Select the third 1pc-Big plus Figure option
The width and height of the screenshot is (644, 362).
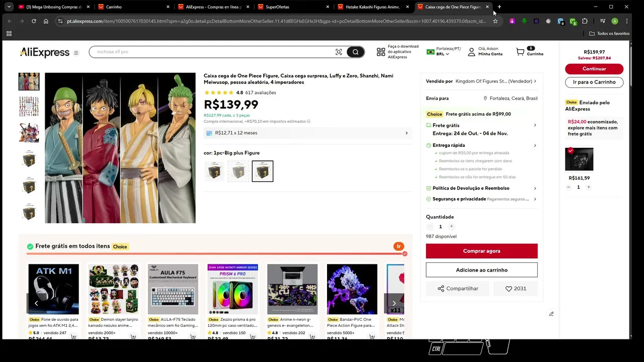(263, 171)
